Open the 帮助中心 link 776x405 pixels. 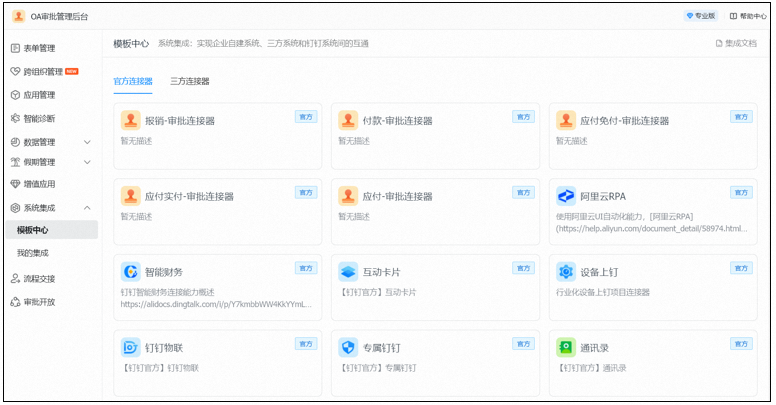click(x=748, y=16)
